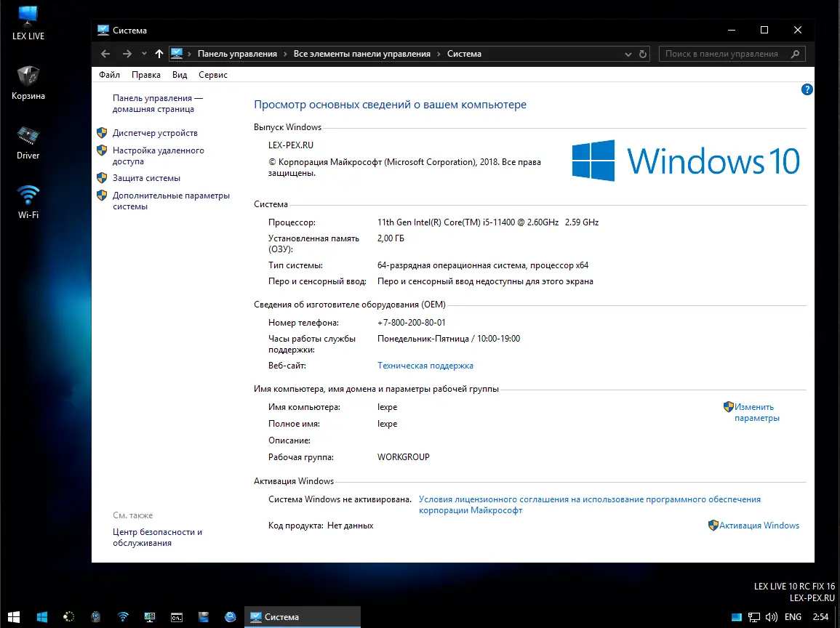Launch Command Prompt from taskbar
This screenshot has width=840, height=628.
pos(176,617)
